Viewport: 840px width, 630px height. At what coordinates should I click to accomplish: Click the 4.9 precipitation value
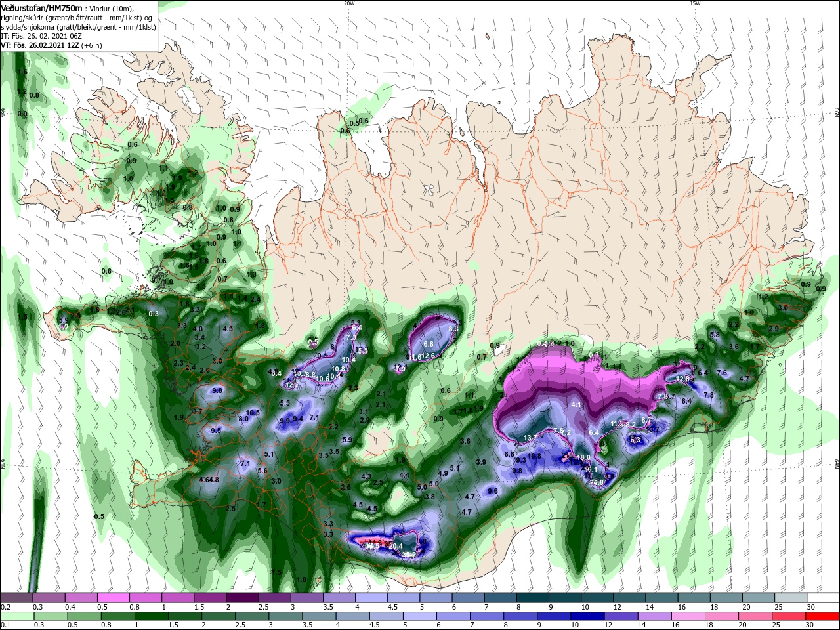443,473
